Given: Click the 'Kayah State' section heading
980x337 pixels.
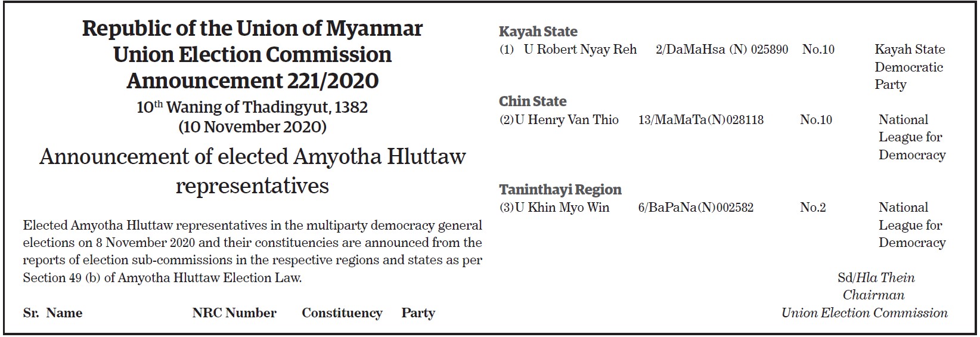Looking at the screenshot, I should tap(538, 32).
